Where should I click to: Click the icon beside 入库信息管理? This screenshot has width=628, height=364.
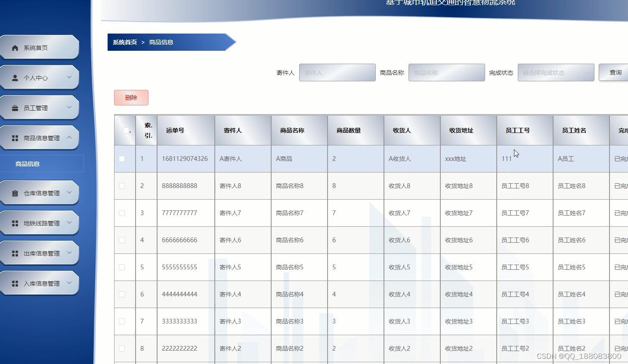pos(15,283)
